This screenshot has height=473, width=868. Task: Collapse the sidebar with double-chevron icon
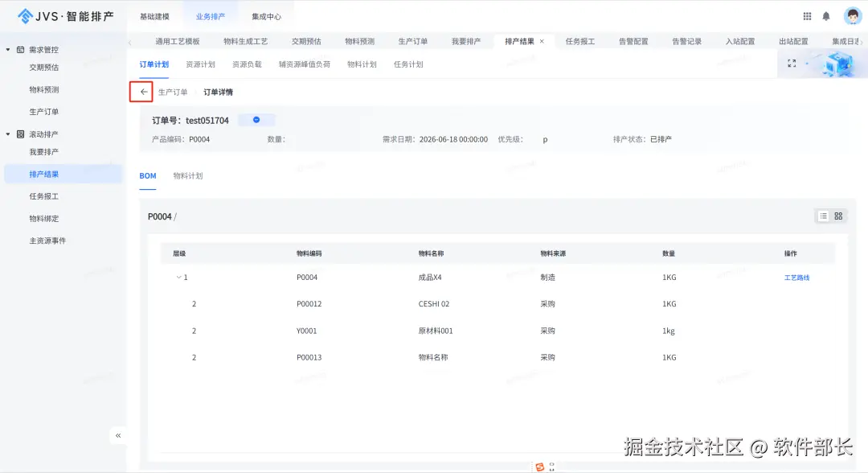point(118,435)
